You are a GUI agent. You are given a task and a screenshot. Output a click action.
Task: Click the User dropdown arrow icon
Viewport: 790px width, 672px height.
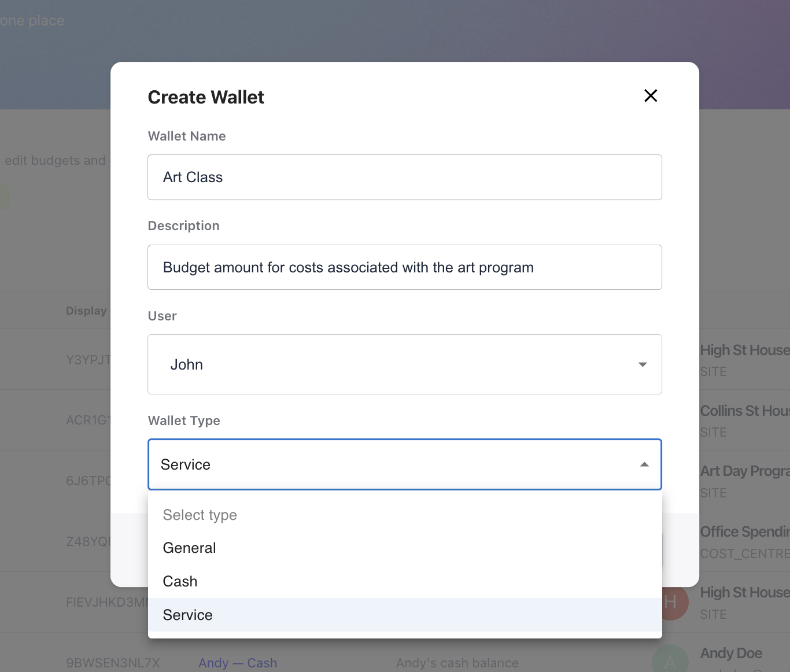point(643,364)
